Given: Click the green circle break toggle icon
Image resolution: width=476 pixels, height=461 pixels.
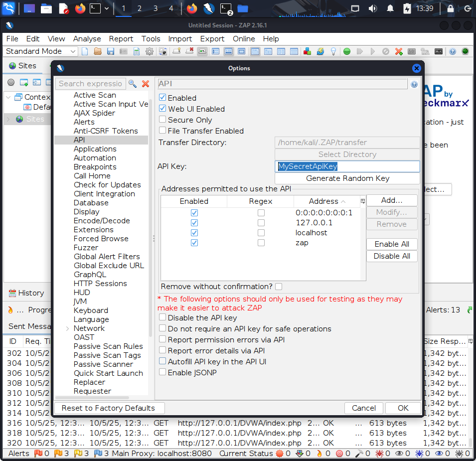Looking at the screenshot, I should [x=347, y=51].
